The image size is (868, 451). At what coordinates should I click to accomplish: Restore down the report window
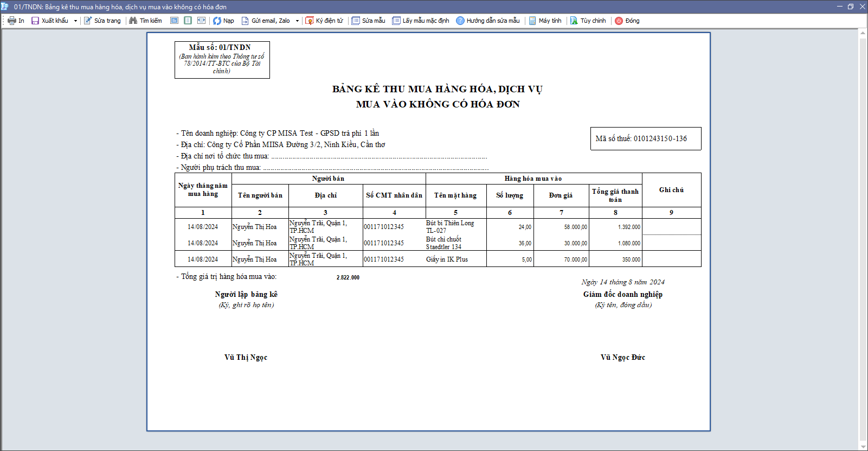pyautogui.click(x=851, y=7)
